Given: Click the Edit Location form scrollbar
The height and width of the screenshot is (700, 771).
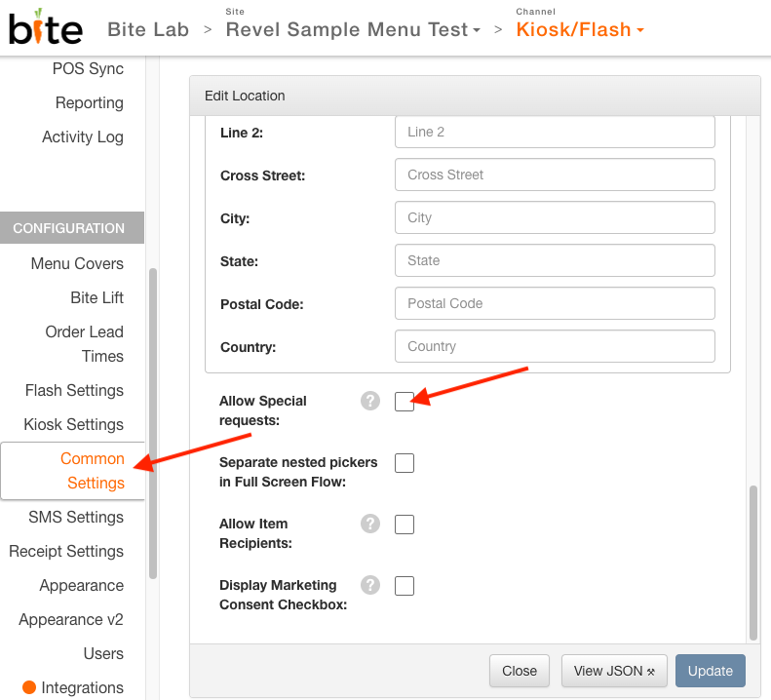Looking at the screenshot, I should click(752, 563).
